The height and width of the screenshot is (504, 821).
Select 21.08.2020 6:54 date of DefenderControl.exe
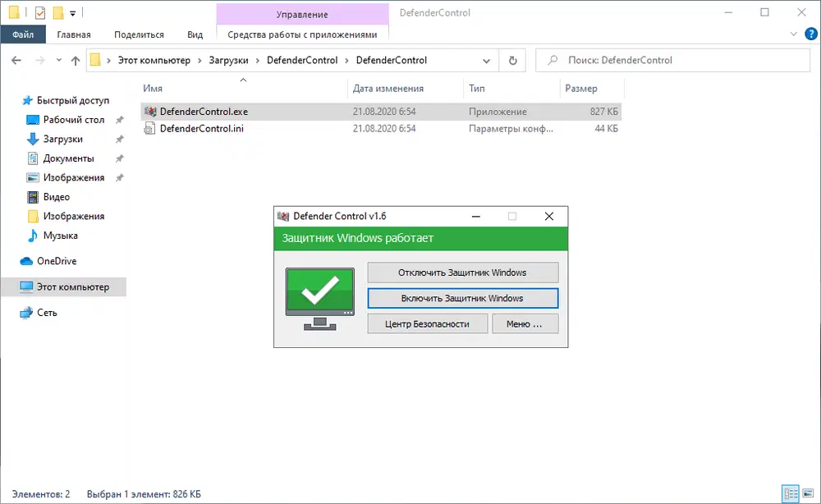tap(384, 112)
